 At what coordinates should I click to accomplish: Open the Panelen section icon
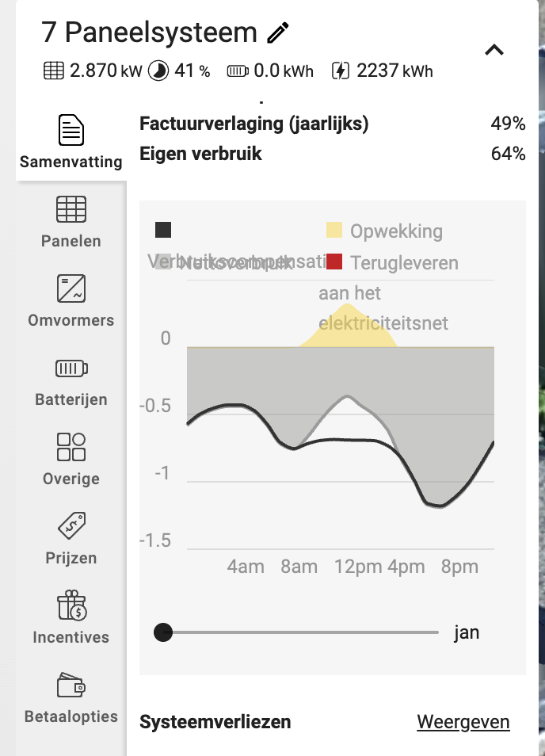pyautogui.click(x=71, y=209)
